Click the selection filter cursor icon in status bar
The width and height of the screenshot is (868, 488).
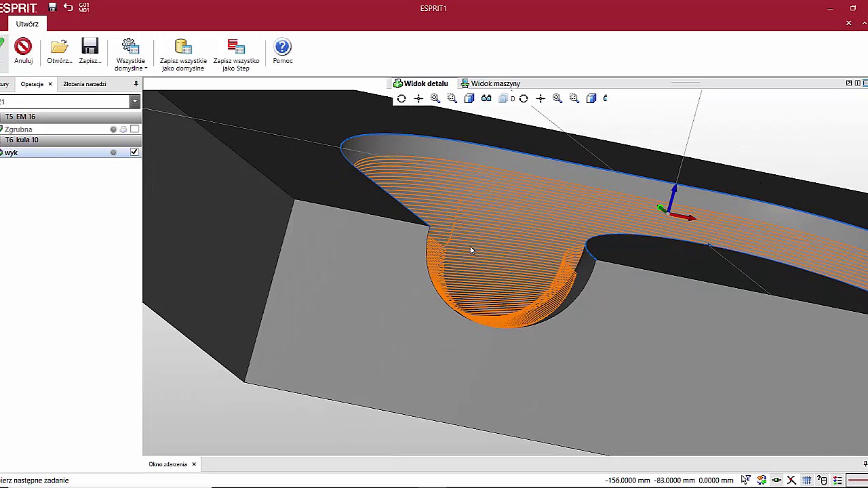(x=745, y=480)
